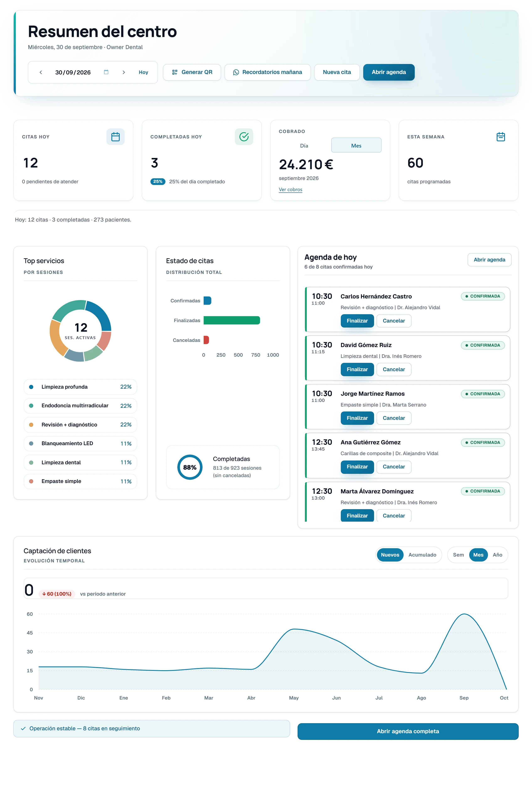Click the QR code icon in Generar QR
532x808 pixels.
tap(175, 72)
